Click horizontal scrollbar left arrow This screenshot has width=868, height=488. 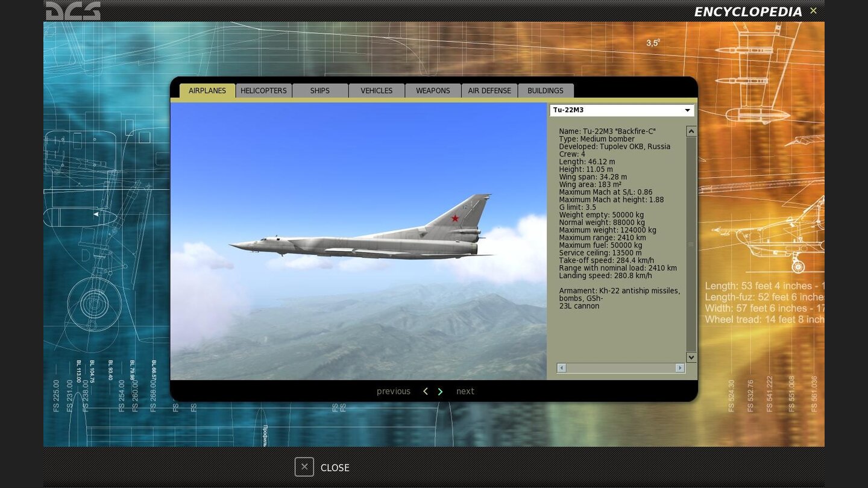[562, 368]
